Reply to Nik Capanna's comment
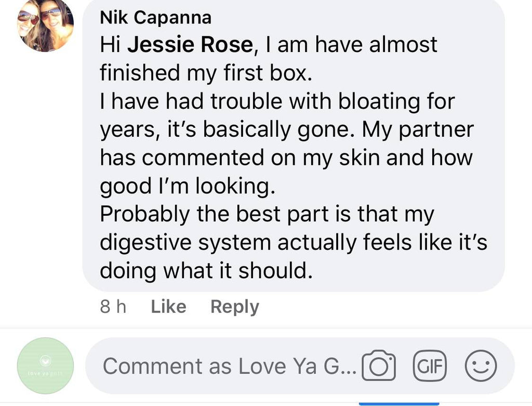The width and height of the screenshot is (532, 406). pos(234,307)
